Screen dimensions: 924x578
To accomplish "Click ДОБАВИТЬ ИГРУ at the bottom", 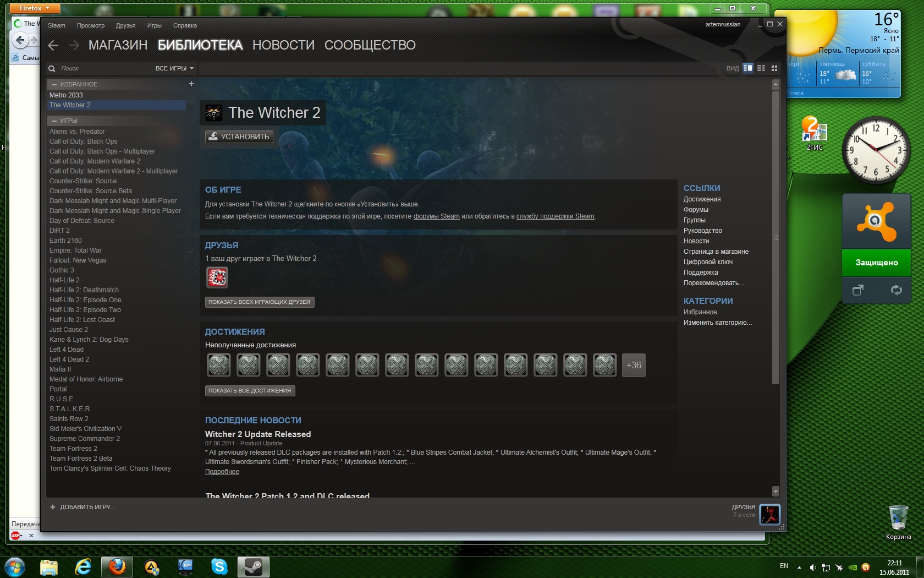I will (87, 507).
